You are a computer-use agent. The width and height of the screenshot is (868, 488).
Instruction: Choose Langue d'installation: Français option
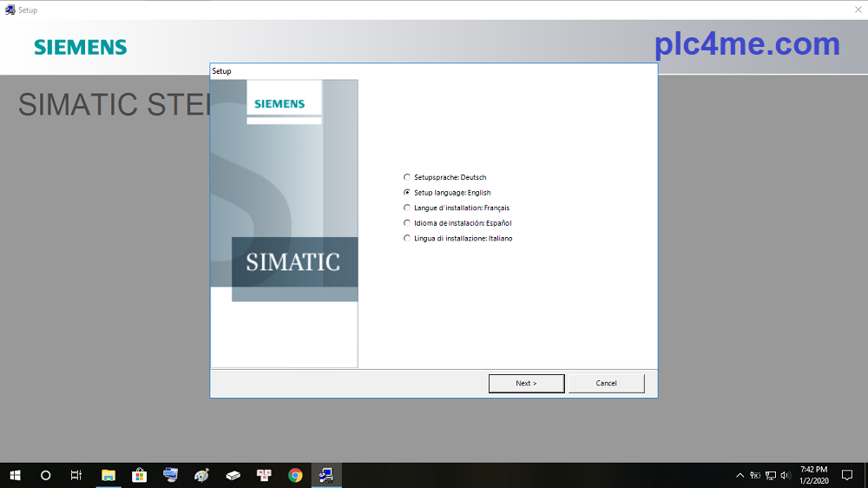[407, 208]
